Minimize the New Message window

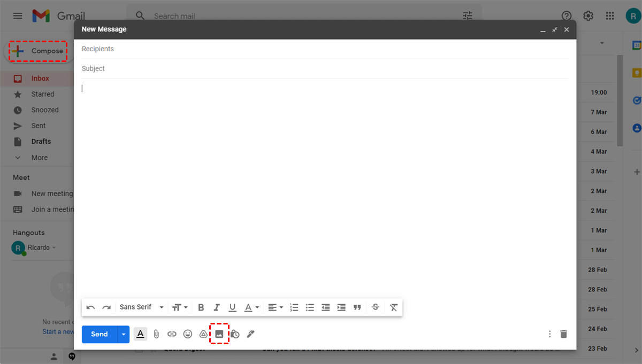point(543,30)
